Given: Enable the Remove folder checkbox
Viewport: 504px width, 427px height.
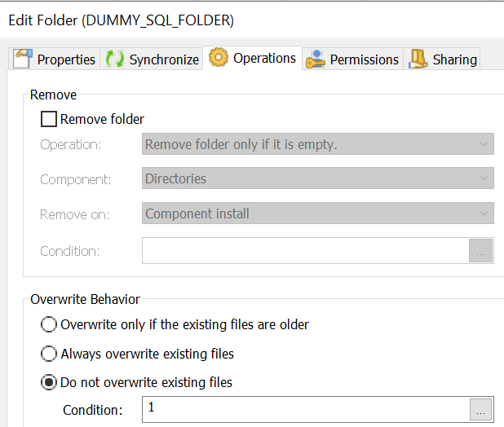Looking at the screenshot, I should 50,119.
